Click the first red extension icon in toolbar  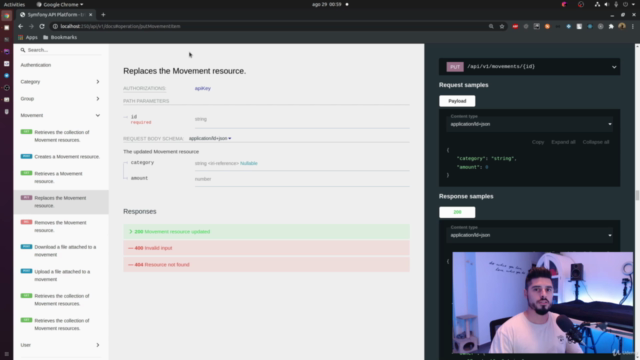coord(515,26)
